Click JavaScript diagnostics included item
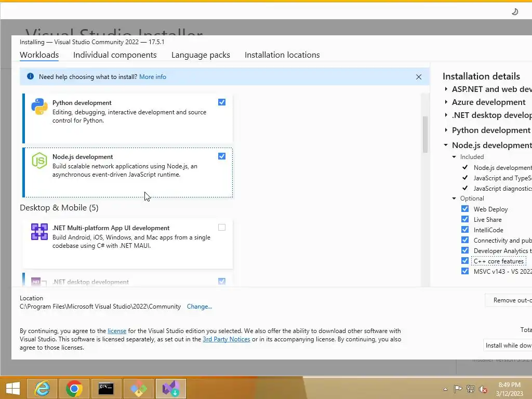This screenshot has width=532, height=399. [x=502, y=188]
